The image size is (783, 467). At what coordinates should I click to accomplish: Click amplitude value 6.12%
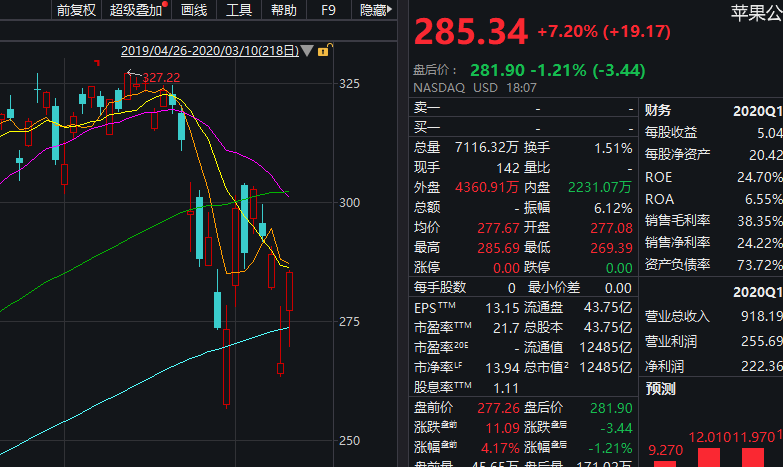(613, 208)
